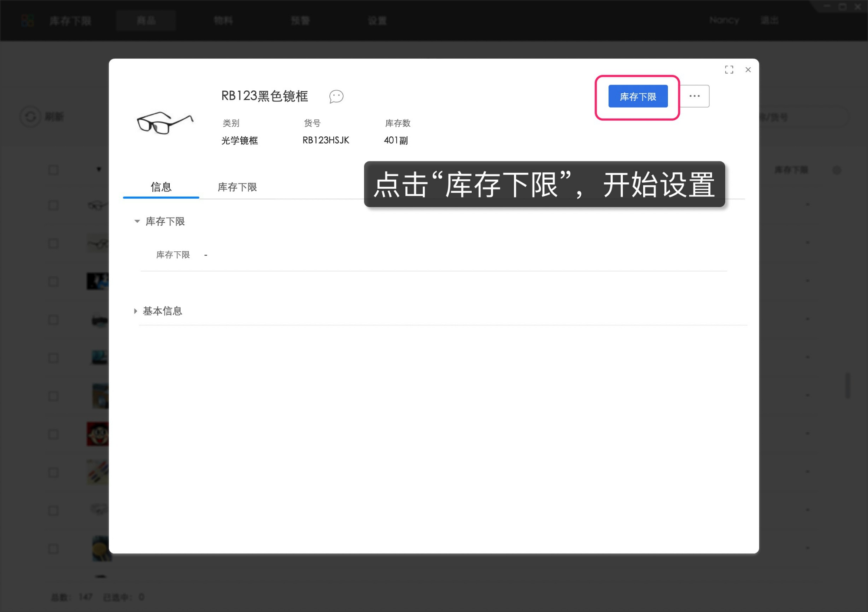868x612 pixels.
Task: Check the checkbox next to the Mario thumbnail row
Action: point(53,434)
